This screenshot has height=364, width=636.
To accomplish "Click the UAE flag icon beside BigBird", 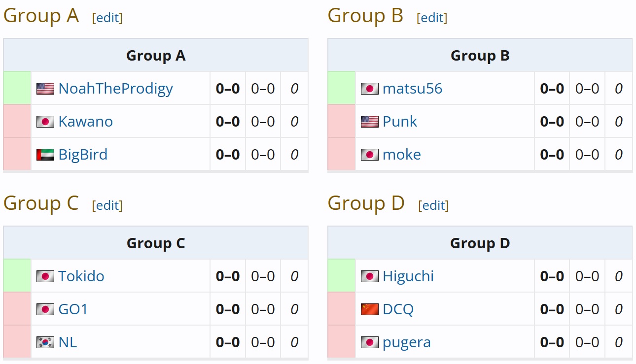I will pyautogui.click(x=45, y=155).
